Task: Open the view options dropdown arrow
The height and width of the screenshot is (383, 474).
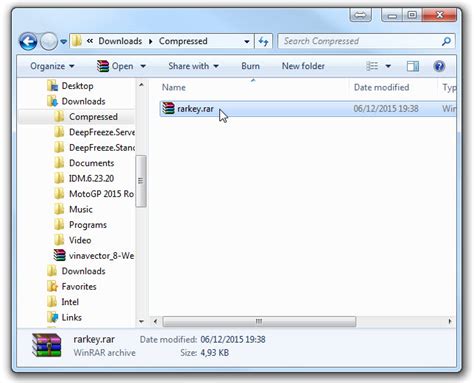Action: click(388, 66)
